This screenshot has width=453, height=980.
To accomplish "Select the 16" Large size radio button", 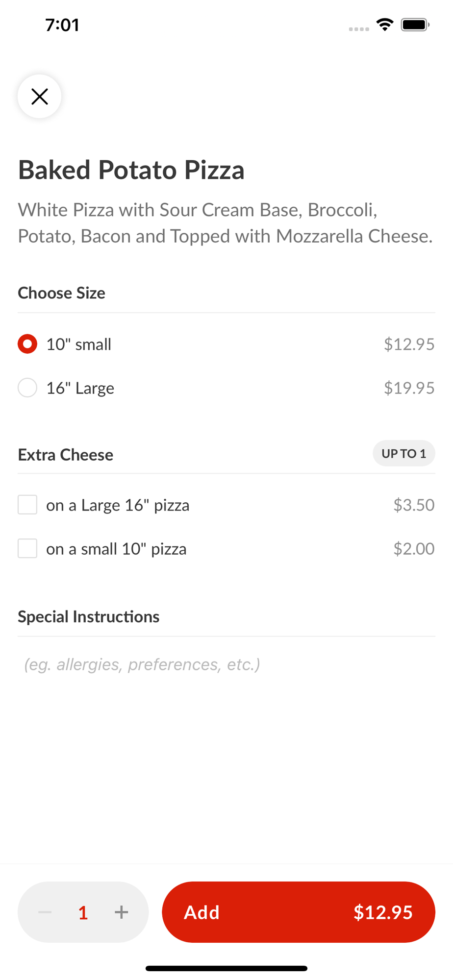I will [27, 388].
